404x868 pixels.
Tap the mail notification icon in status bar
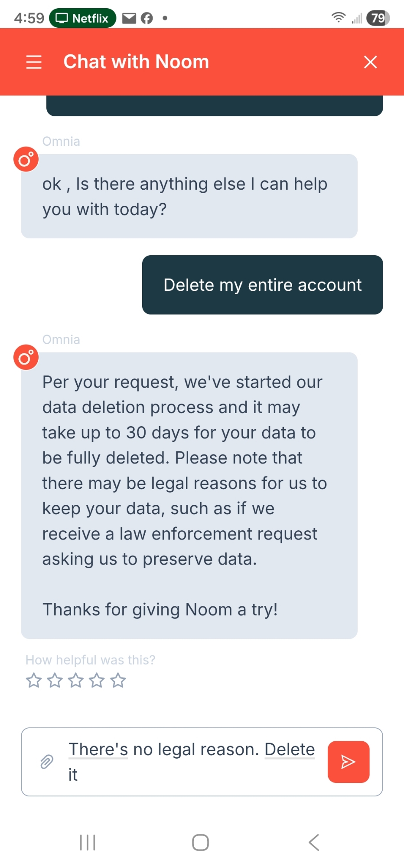129,18
